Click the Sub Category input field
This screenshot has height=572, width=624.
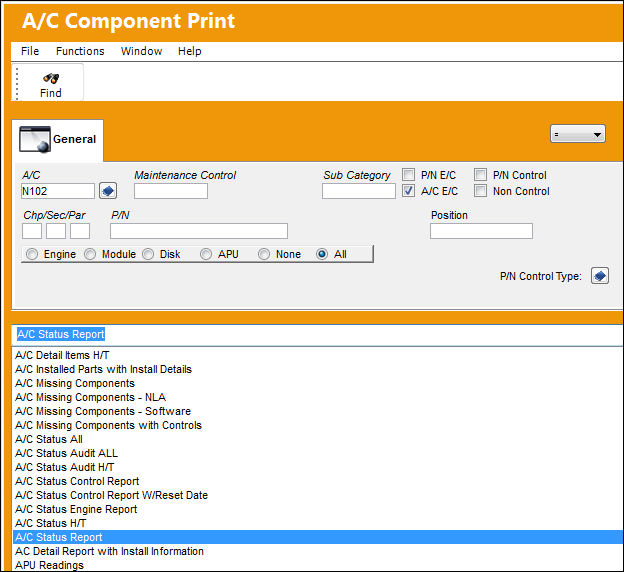tap(359, 191)
